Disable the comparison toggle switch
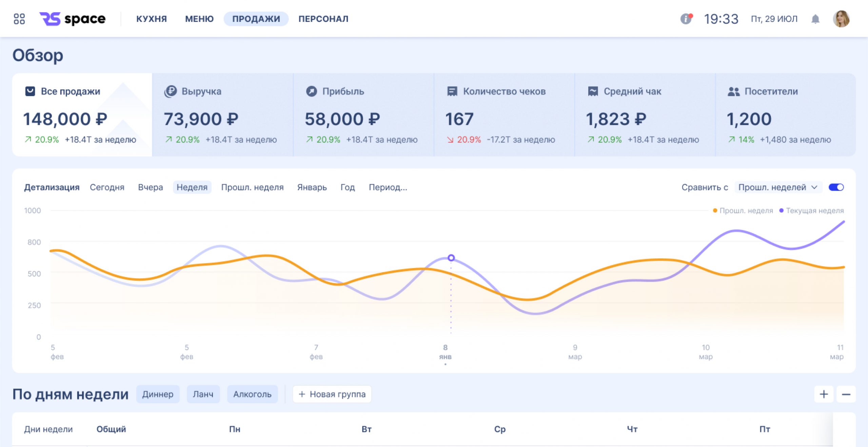Image resolution: width=868 pixels, height=447 pixels. coord(836,187)
